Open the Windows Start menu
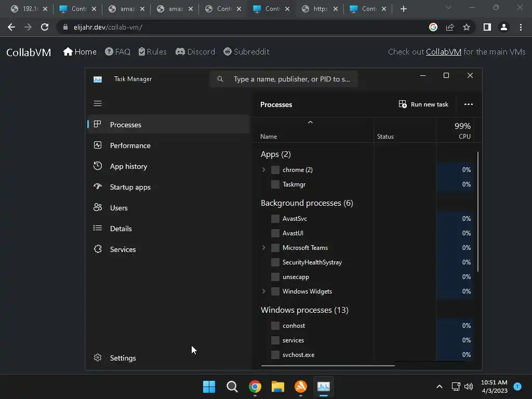Screen dimensions: 532x399 [209, 387]
